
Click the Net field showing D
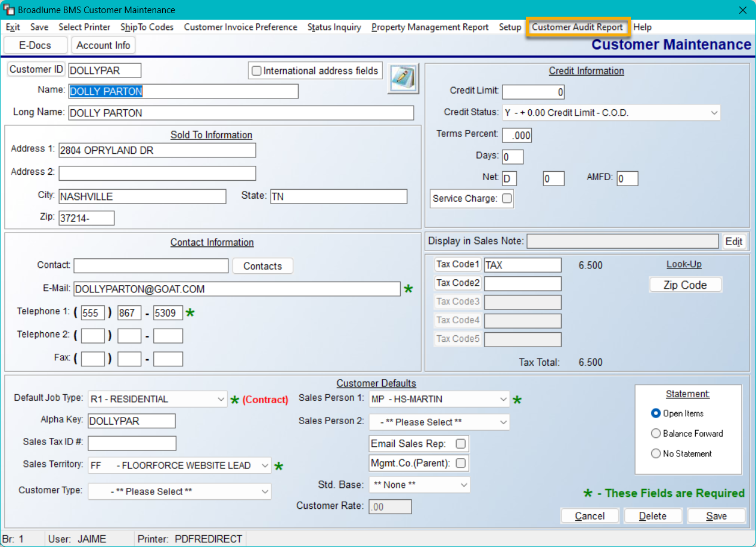point(509,178)
